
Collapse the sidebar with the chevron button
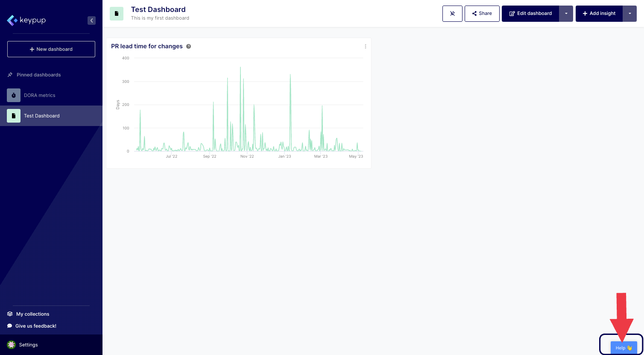click(x=91, y=20)
